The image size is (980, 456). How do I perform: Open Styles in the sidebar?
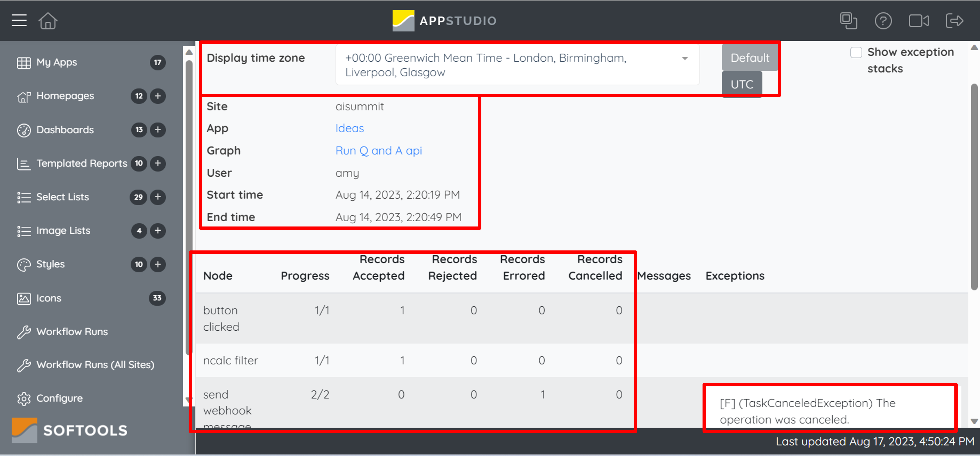click(50, 264)
